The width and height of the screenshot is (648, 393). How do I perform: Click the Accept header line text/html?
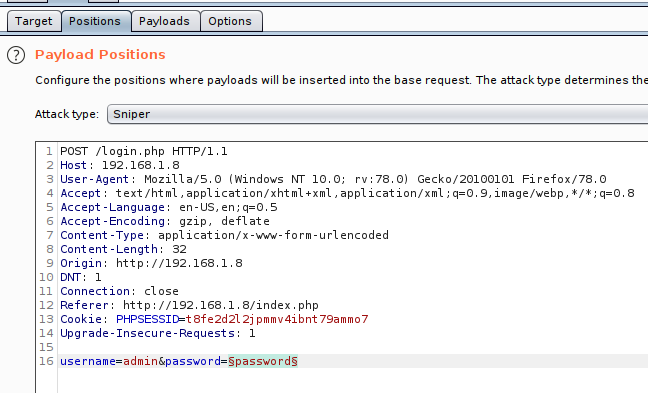347,193
